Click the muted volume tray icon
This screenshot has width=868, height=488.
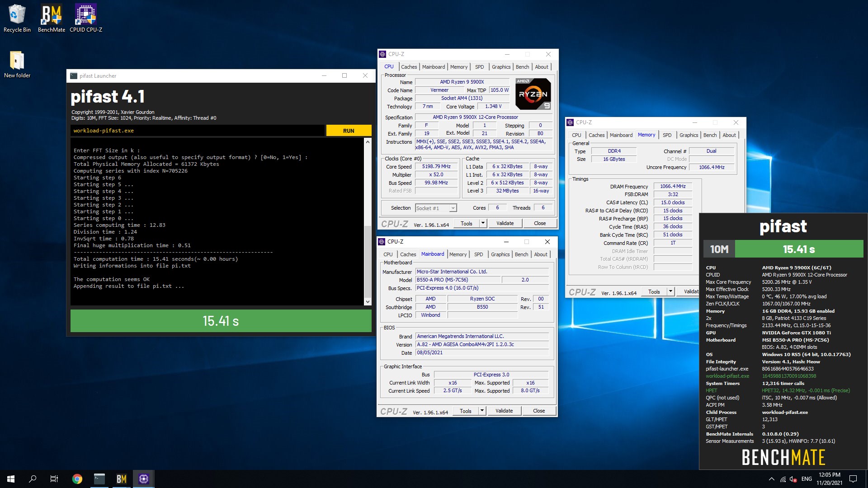[793, 479]
